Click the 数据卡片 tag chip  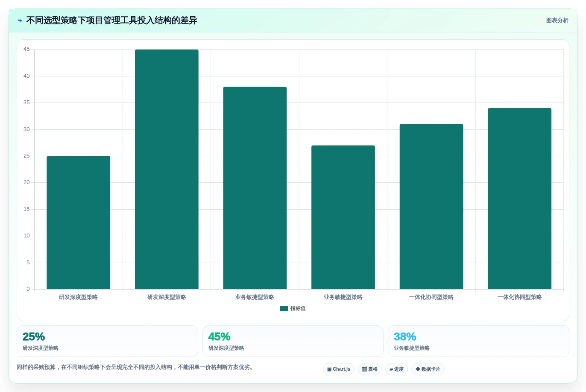[x=428, y=369]
